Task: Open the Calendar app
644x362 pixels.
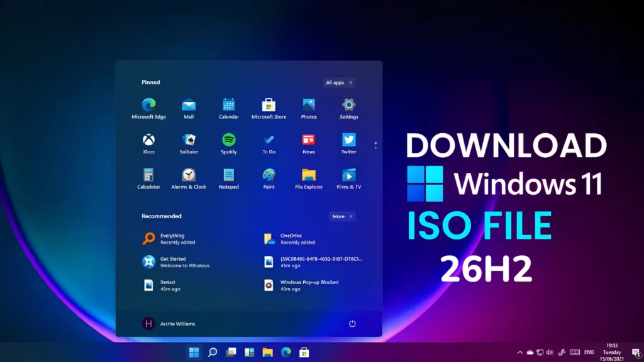Action: [x=229, y=109]
